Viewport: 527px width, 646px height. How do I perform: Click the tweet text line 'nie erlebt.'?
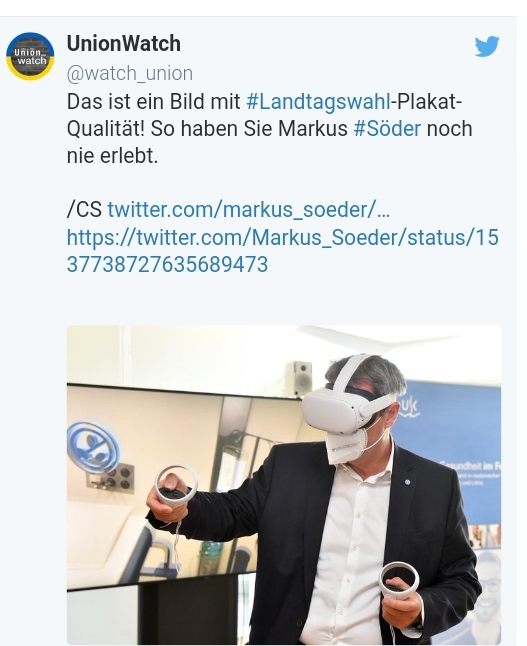pyautogui.click(x=112, y=156)
